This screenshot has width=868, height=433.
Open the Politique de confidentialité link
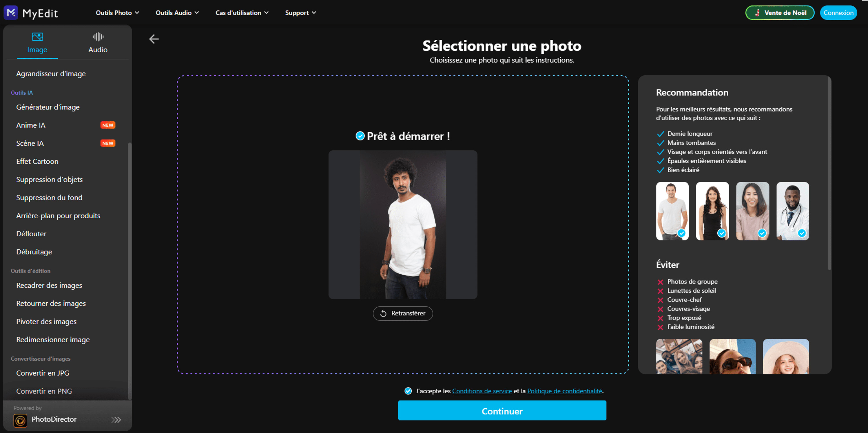tap(564, 391)
